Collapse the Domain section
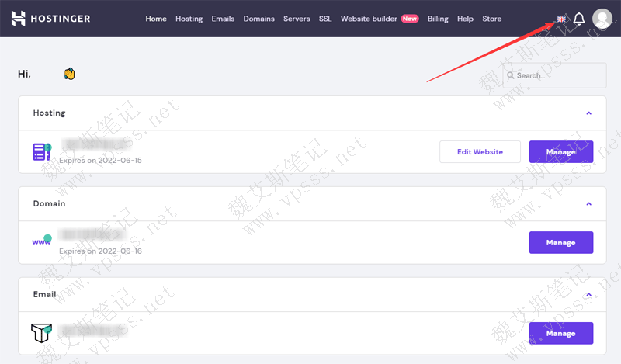The width and height of the screenshot is (621, 364). (588, 204)
